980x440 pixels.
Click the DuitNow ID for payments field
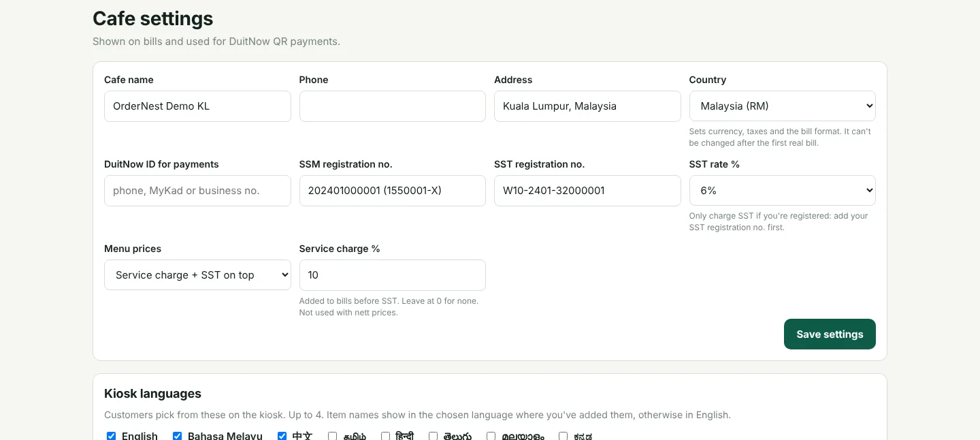pyautogui.click(x=197, y=191)
